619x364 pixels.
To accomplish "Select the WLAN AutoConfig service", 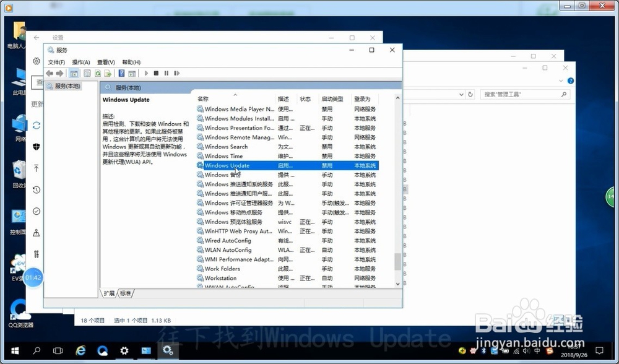I will click(287, 250).
